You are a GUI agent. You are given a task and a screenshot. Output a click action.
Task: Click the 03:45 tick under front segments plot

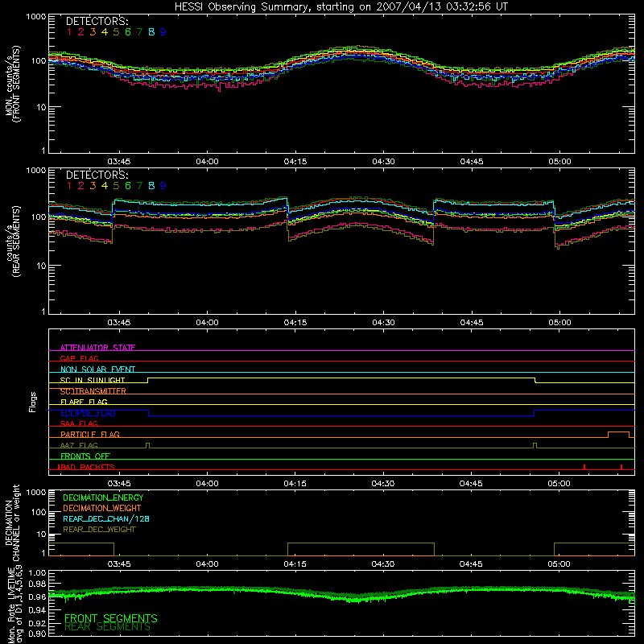click(119, 162)
